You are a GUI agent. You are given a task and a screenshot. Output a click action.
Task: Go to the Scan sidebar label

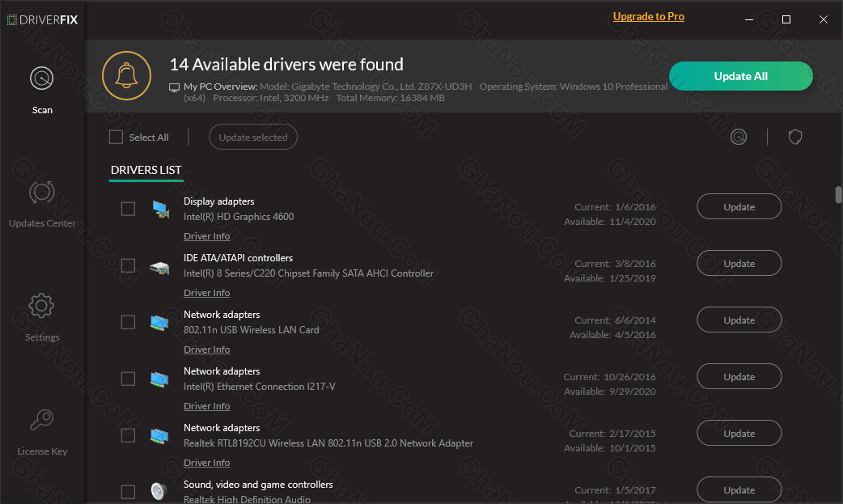tap(42, 110)
